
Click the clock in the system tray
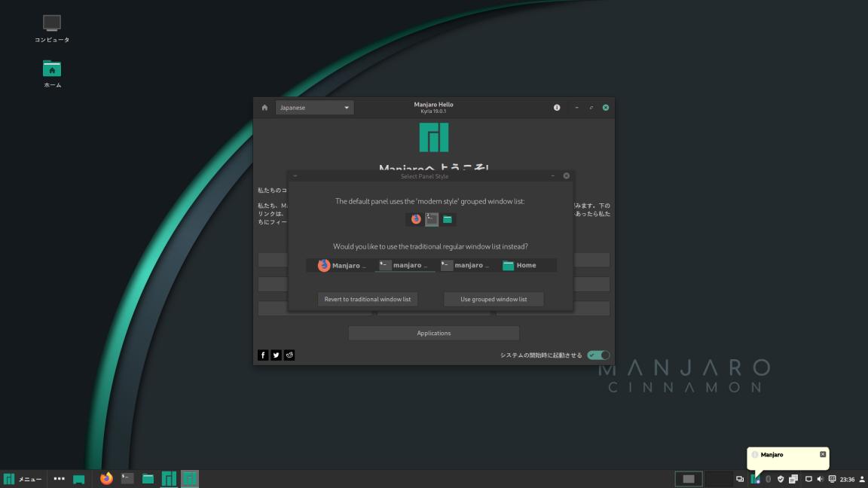tap(847, 479)
